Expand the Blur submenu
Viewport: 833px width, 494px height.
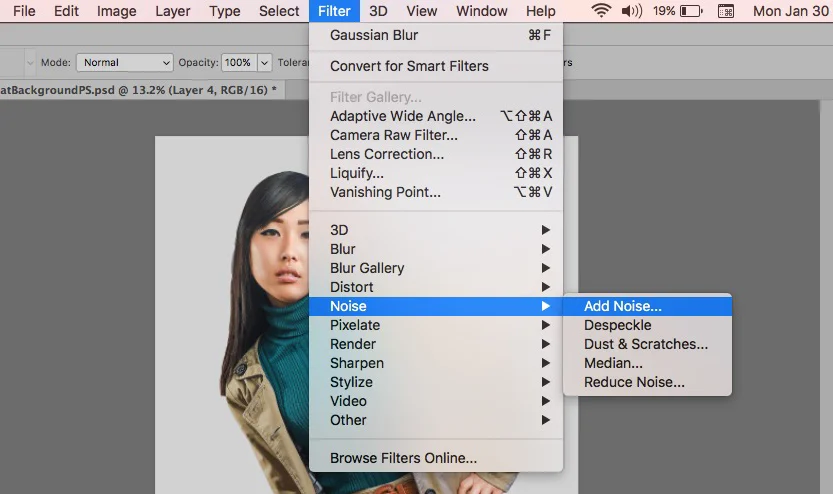pos(436,249)
